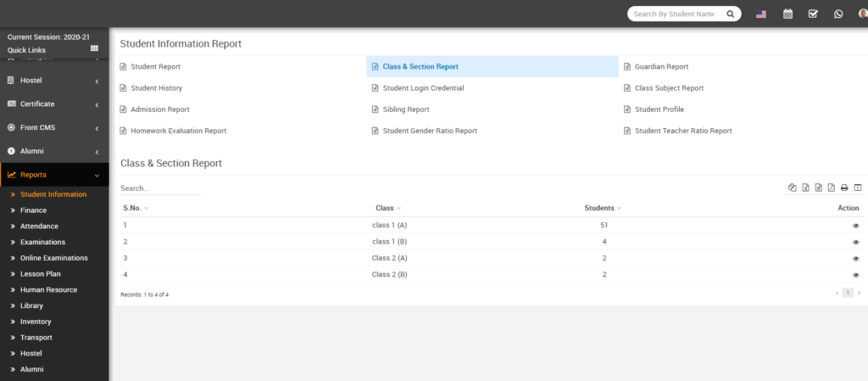Export the report to Excel
The height and width of the screenshot is (381, 868).
click(805, 188)
